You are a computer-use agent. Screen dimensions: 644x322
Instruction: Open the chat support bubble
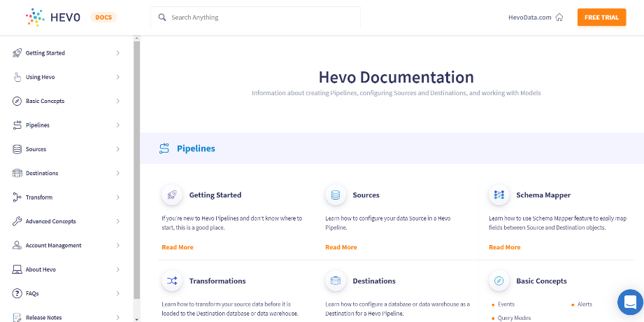tap(630, 302)
